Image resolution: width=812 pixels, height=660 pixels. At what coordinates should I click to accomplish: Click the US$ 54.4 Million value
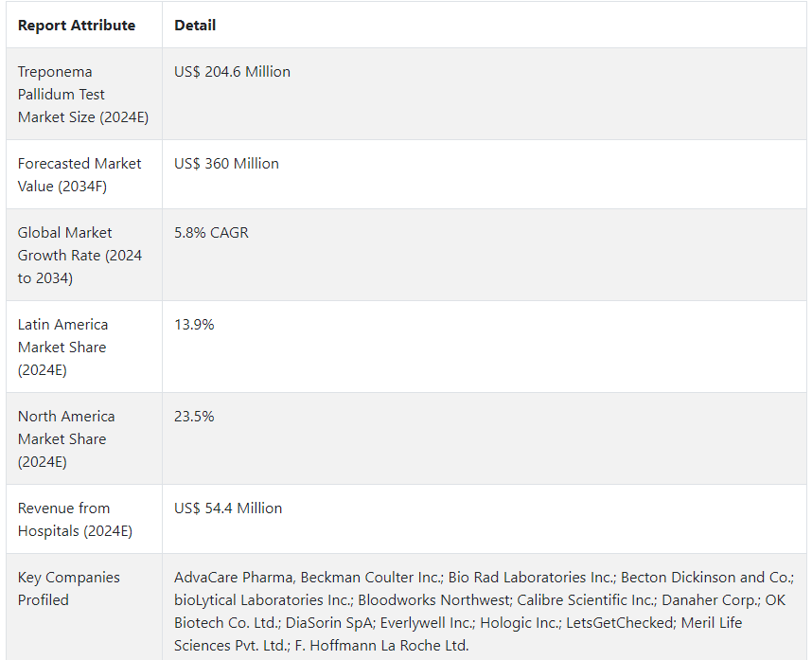pyautogui.click(x=228, y=508)
